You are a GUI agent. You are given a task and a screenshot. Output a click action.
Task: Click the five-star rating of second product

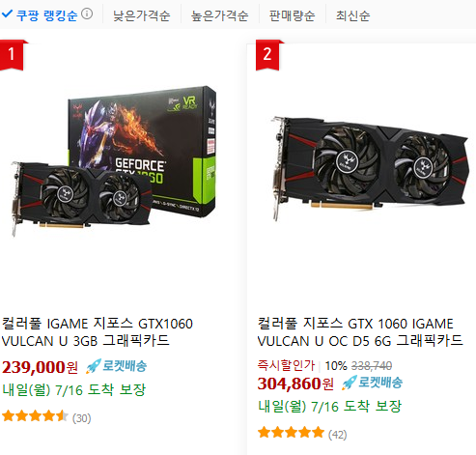pyautogui.click(x=291, y=432)
